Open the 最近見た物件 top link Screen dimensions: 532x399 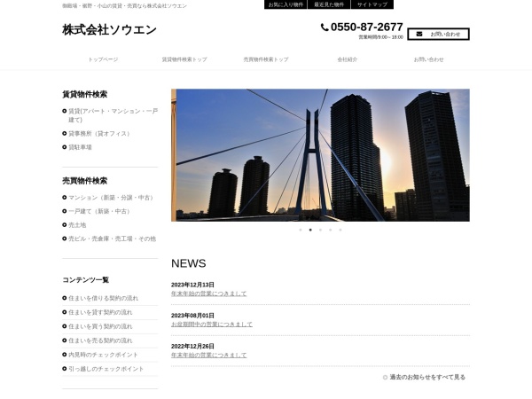(329, 4)
